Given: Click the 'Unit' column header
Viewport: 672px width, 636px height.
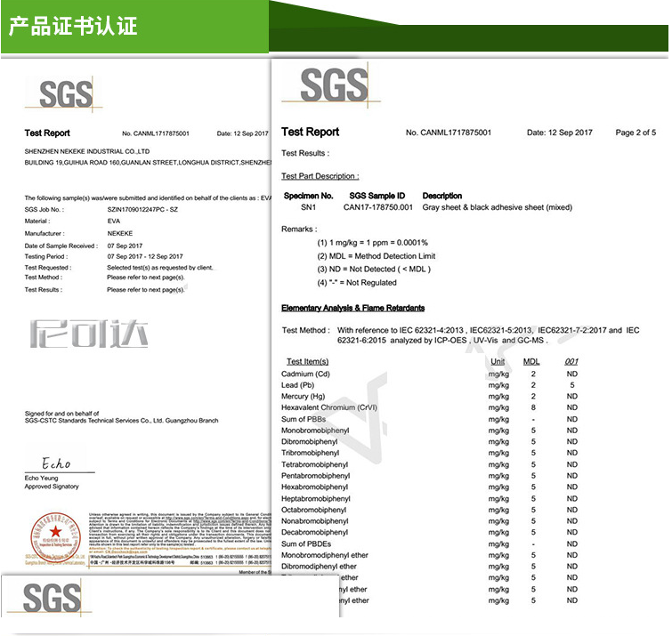Looking at the screenshot, I should click(498, 361).
